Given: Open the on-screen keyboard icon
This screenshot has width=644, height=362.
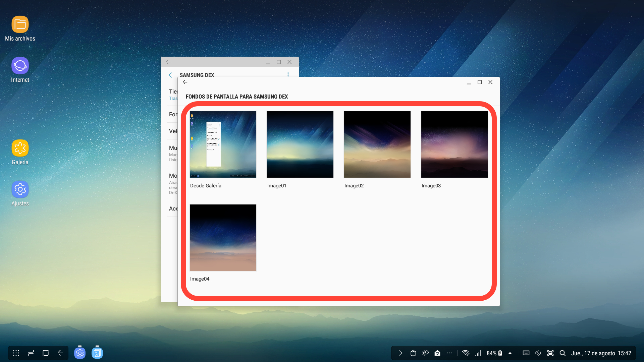Looking at the screenshot, I should pos(526,353).
